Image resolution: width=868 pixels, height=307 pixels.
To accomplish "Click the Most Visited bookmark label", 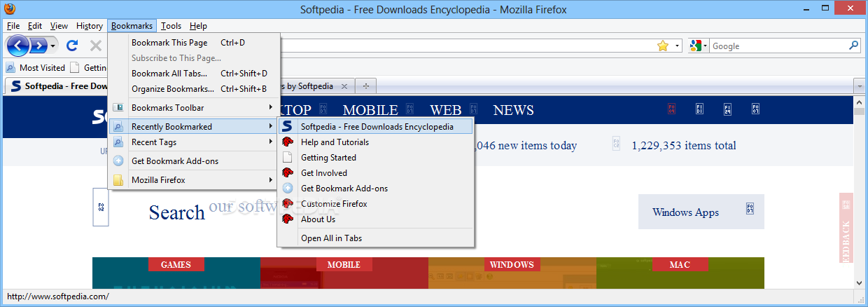I will coord(42,68).
